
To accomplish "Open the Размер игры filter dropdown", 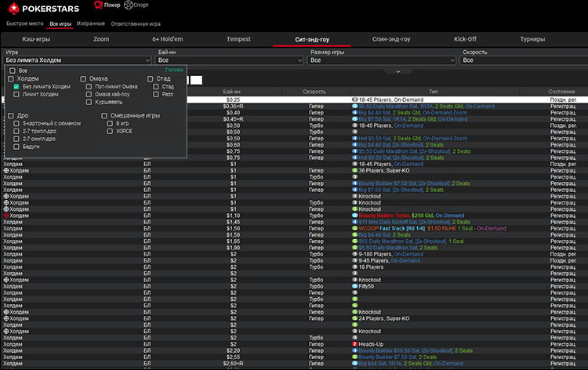I will click(x=382, y=60).
